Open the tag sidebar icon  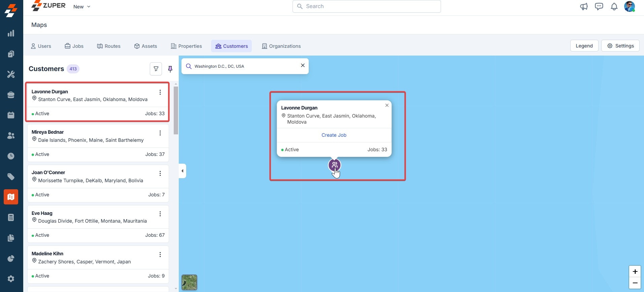click(11, 176)
